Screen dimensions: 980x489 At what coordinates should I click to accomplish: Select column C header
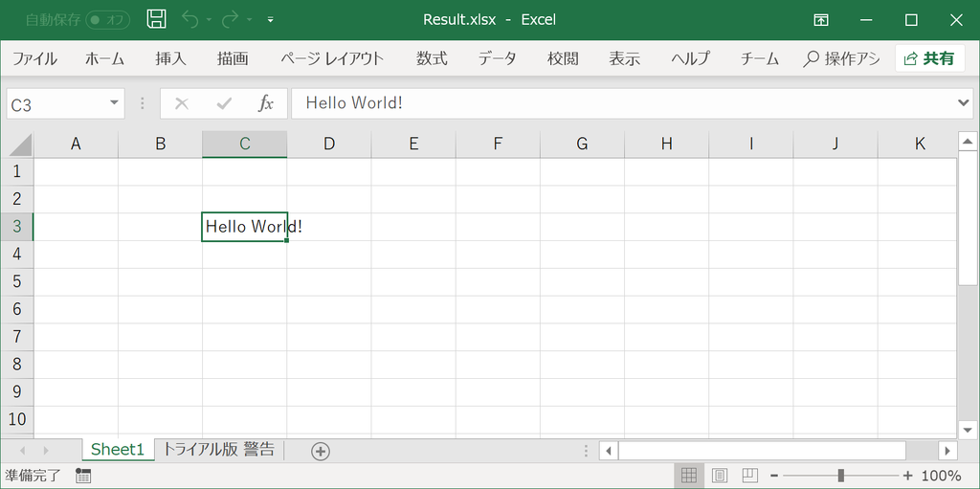pyautogui.click(x=244, y=144)
